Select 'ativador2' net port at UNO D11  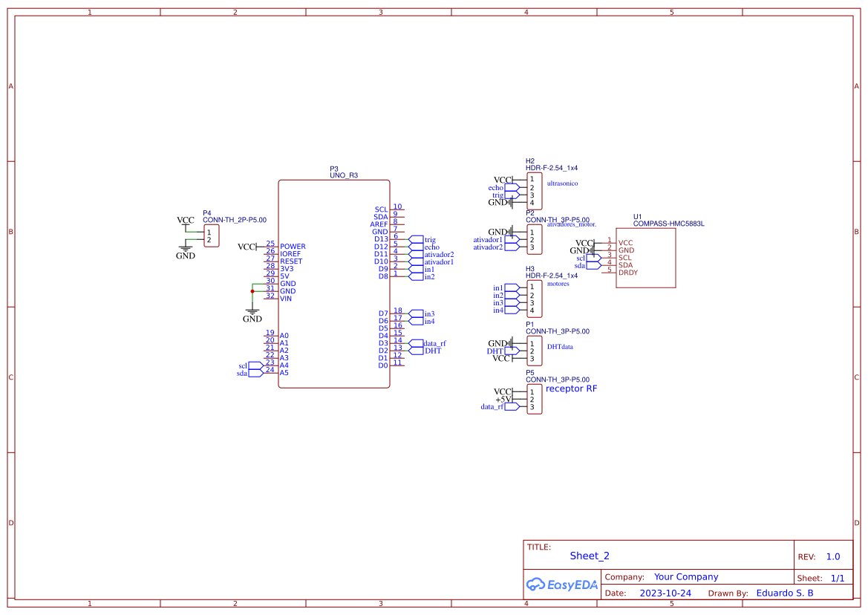(x=431, y=255)
